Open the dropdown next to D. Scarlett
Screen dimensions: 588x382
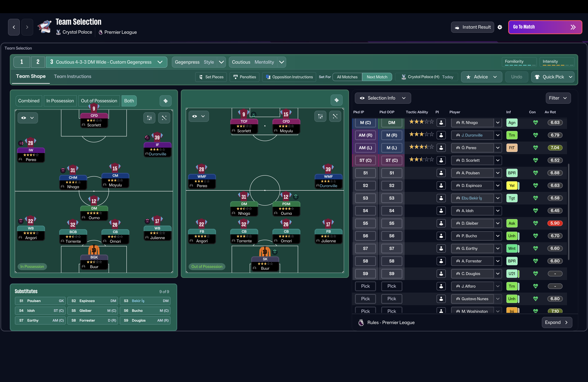pos(498,160)
